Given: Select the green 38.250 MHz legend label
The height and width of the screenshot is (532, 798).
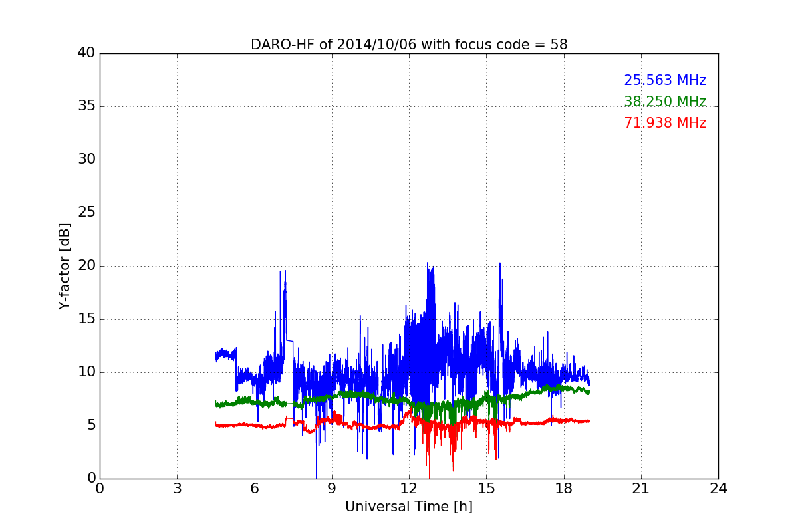Looking at the screenshot, I should [x=665, y=102].
